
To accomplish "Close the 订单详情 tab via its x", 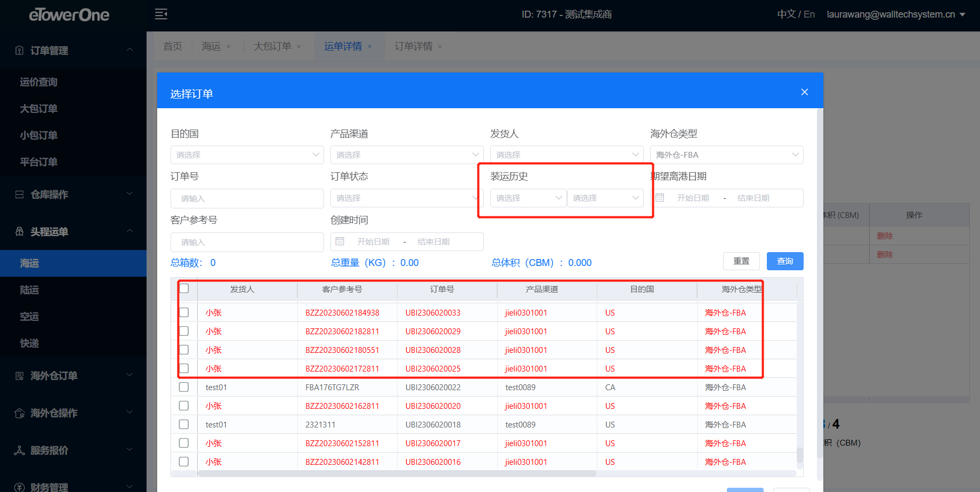I will (x=440, y=47).
